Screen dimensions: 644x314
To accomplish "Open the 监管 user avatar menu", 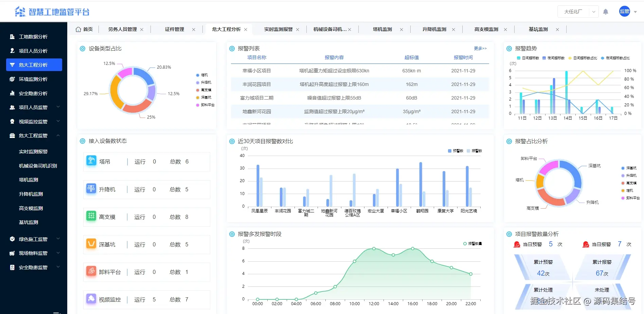I will tap(625, 12).
